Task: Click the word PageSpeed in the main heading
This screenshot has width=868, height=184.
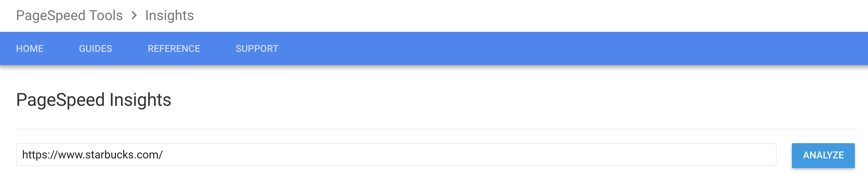Action: tap(61, 100)
